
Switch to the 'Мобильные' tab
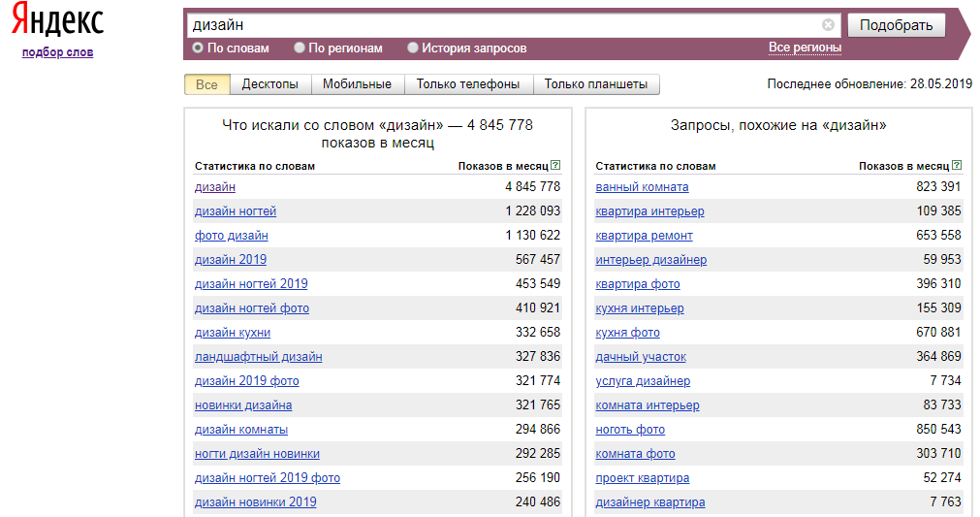[357, 84]
